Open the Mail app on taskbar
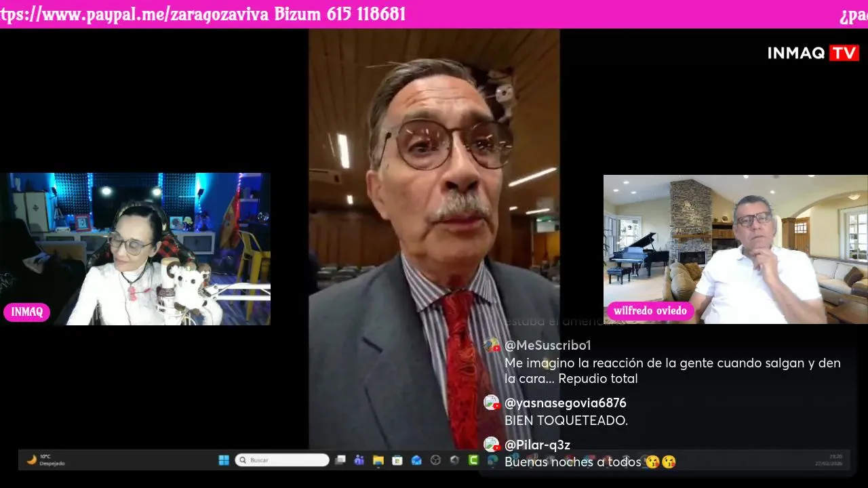Image resolution: width=868 pixels, height=488 pixels. [x=416, y=460]
